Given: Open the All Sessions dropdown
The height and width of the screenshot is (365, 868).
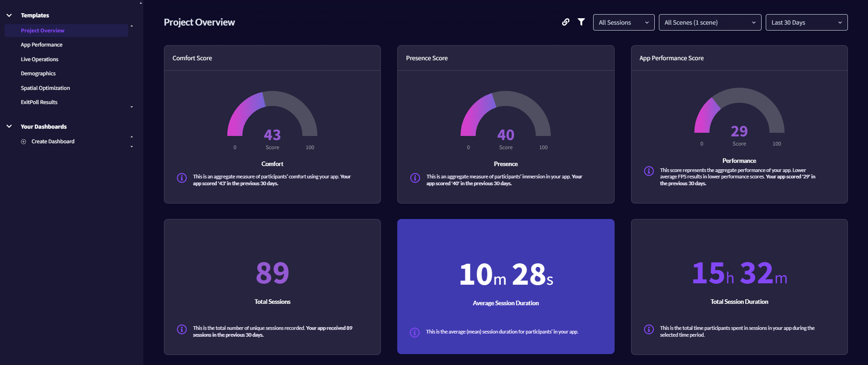Looking at the screenshot, I should tap(623, 22).
